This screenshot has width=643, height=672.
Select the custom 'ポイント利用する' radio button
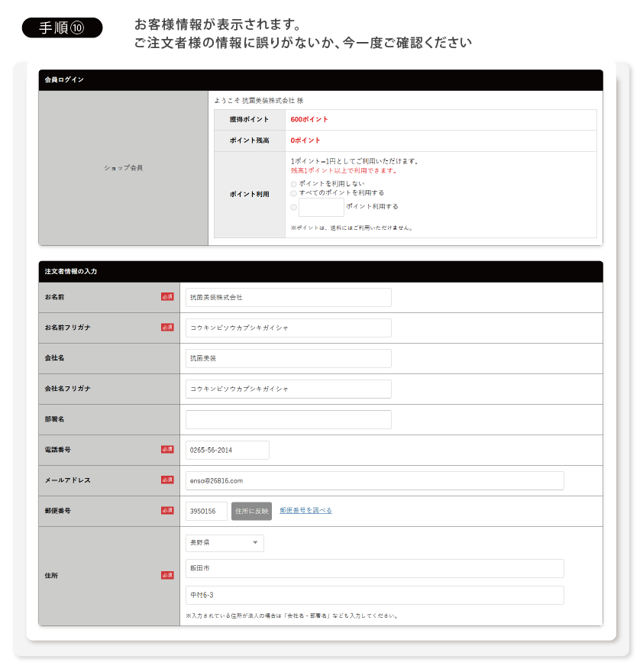pyautogui.click(x=294, y=207)
